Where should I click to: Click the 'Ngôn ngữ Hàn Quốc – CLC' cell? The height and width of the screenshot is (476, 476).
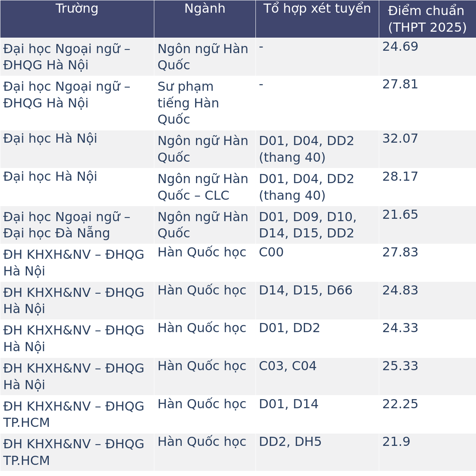click(203, 187)
